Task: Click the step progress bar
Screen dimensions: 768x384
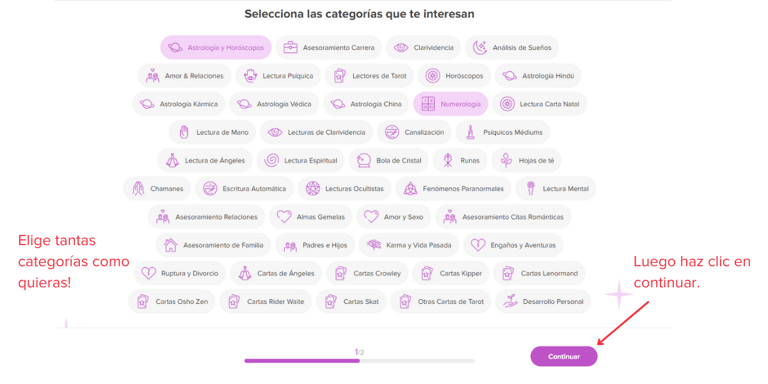Action: pyautogui.click(x=360, y=360)
